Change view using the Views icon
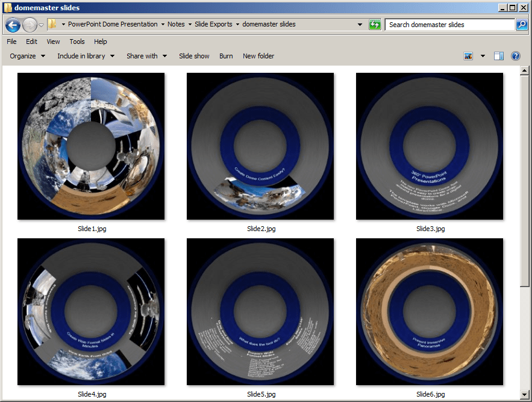 click(469, 56)
